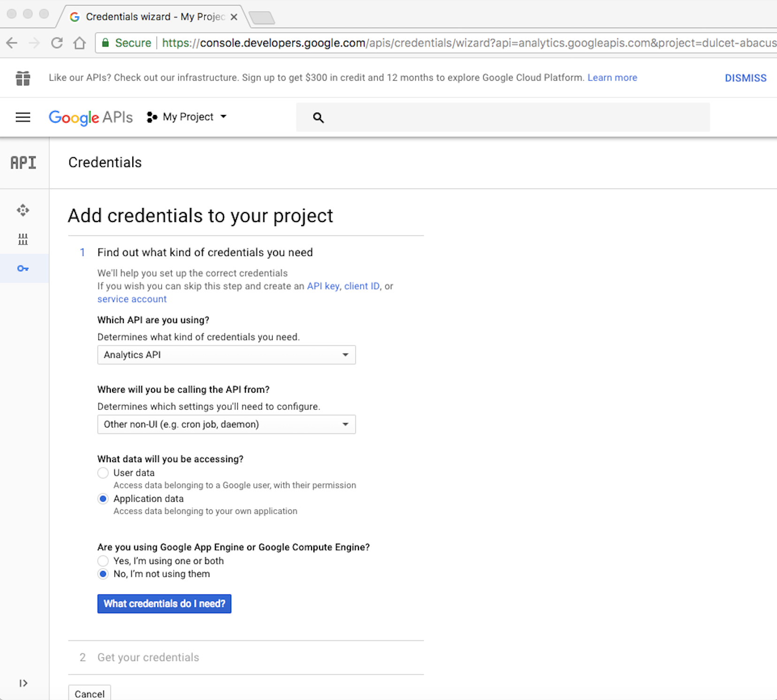Viewport: 777px width, 700px height.
Task: Close the Credentials wizard browser tab
Action: click(234, 17)
